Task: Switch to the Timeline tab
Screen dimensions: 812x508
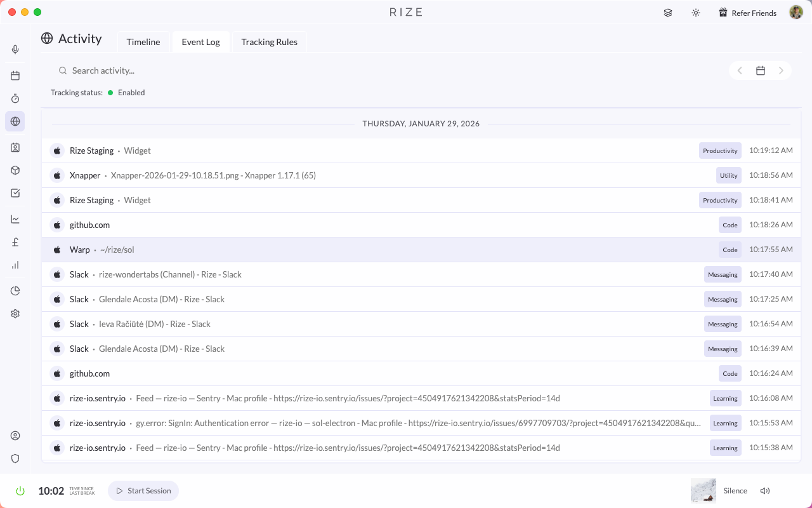Action: pos(143,41)
